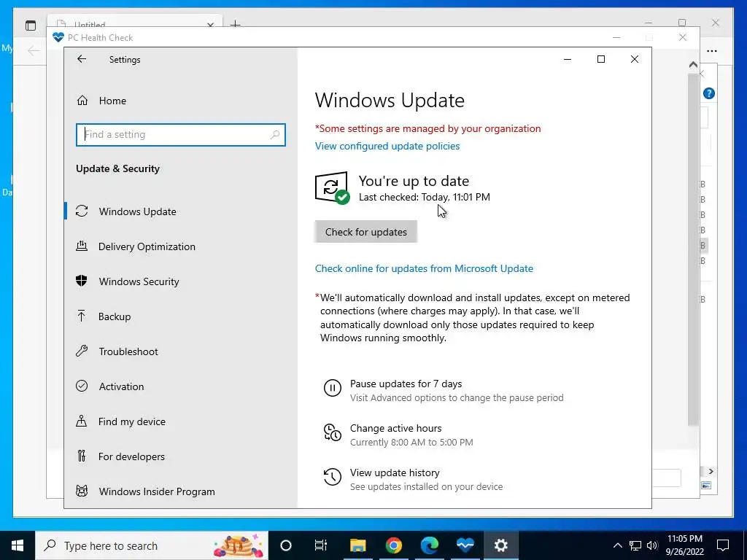Click the taskbar search box
Viewport: 747px width, 560px height.
point(152,545)
